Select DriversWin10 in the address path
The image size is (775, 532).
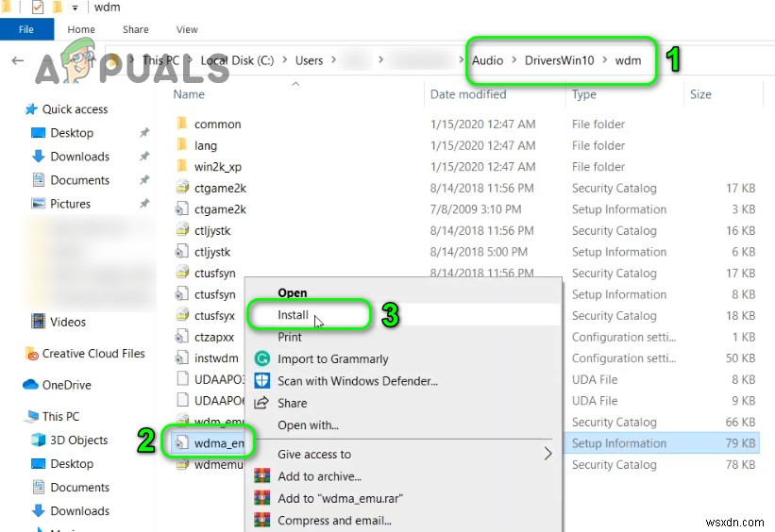coord(559,60)
